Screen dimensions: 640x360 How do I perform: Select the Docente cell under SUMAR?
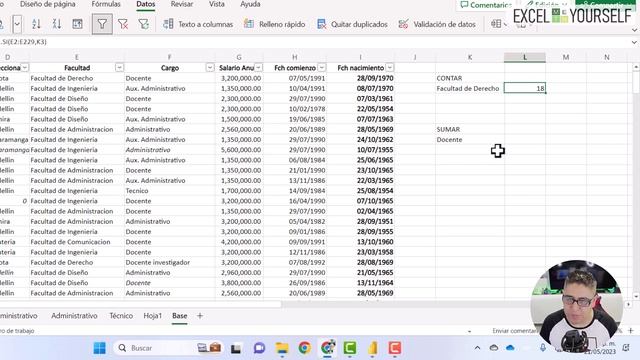tap(470, 139)
